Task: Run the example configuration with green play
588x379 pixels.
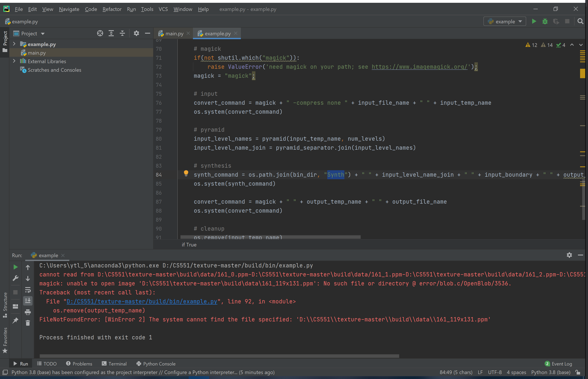Action: 534,21
